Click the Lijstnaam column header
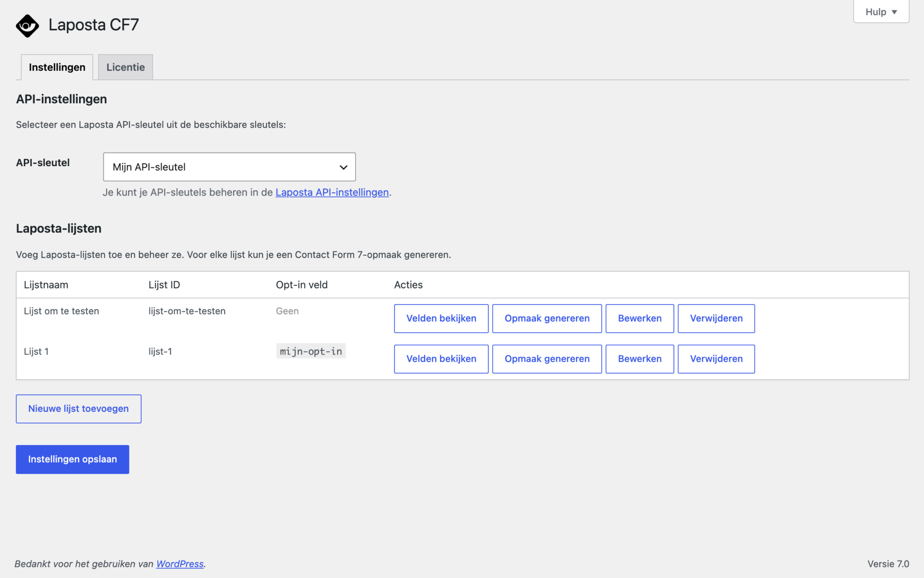This screenshot has height=578, width=924. (46, 285)
